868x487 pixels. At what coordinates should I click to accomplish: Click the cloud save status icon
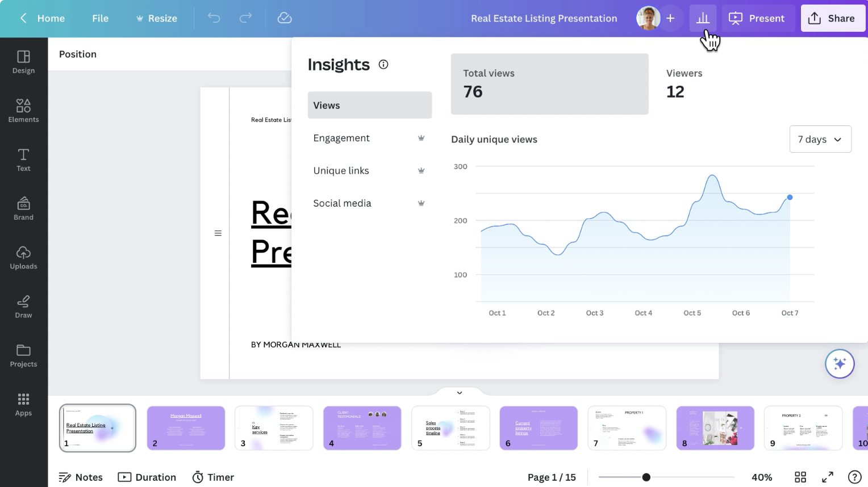pyautogui.click(x=285, y=18)
